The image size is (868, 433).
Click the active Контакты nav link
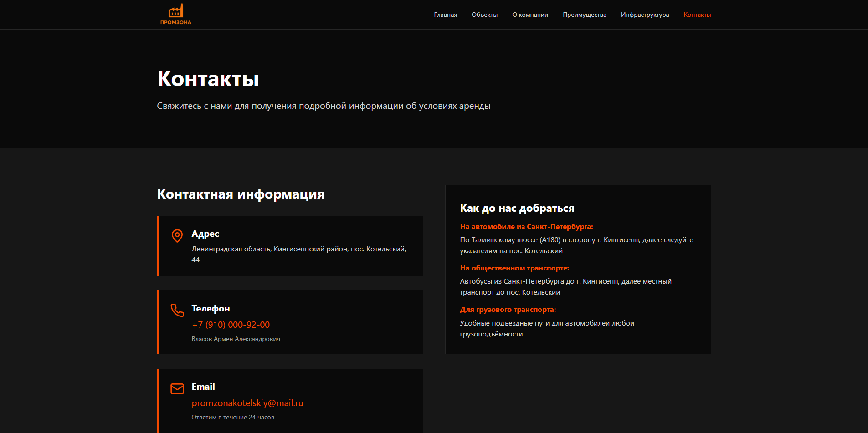click(x=697, y=15)
